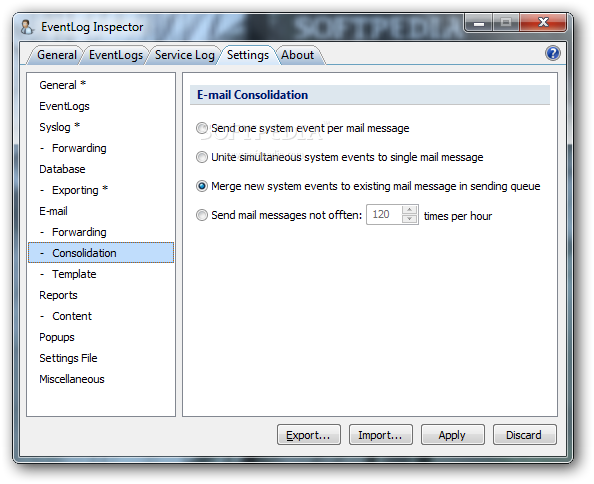Switch to the General tab
Image resolution: width=594 pixels, height=484 pixels.
pyautogui.click(x=57, y=55)
